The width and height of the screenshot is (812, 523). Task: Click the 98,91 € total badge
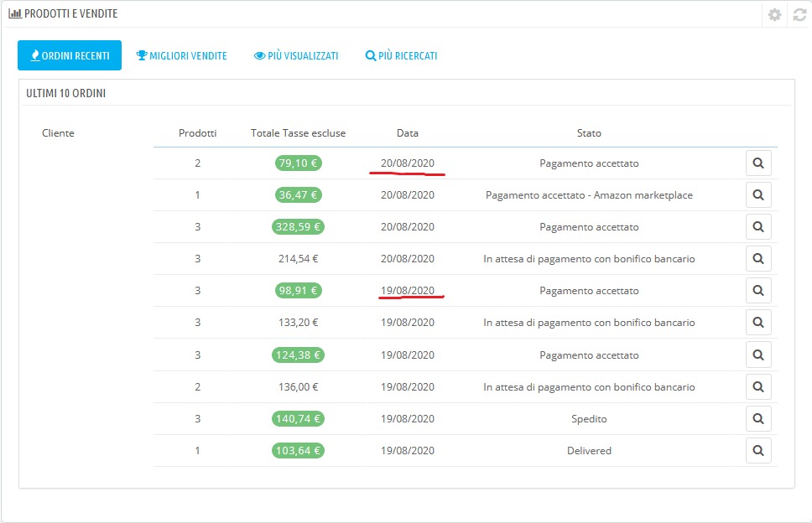299,290
